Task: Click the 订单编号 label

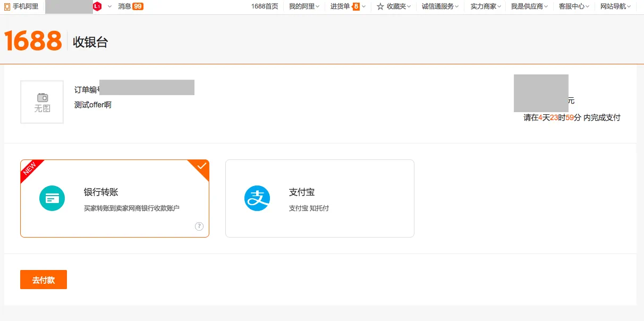Action: click(87, 90)
